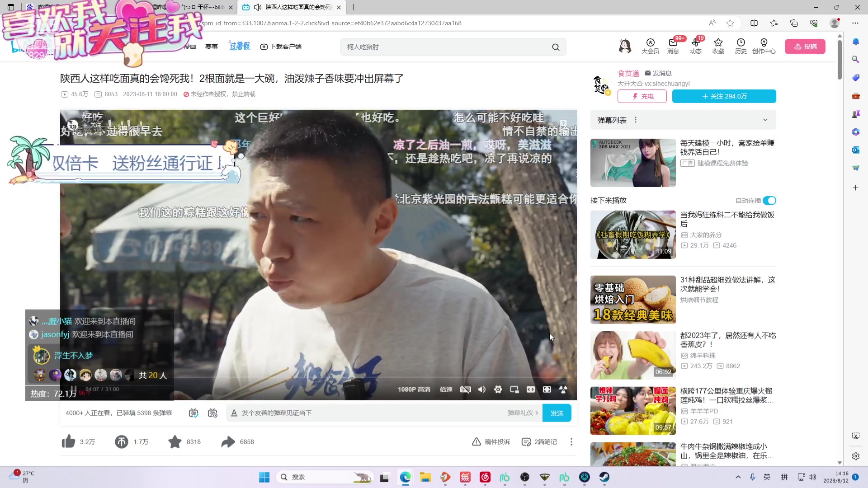Viewport: 868px width, 488px height.
Task: Open a new browser tab
Action: click(354, 7)
